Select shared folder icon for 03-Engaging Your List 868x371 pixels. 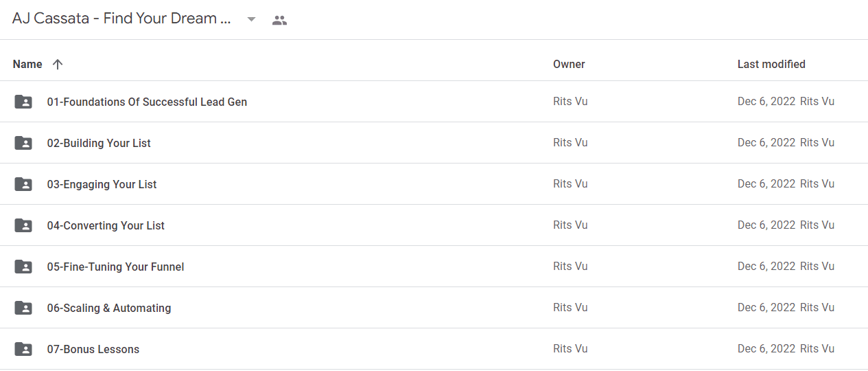(x=23, y=184)
